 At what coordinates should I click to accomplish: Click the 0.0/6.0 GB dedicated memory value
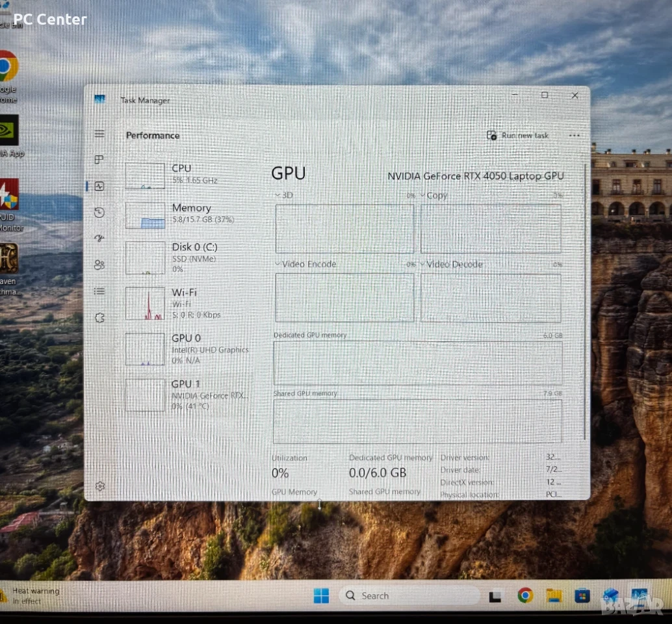[377, 473]
